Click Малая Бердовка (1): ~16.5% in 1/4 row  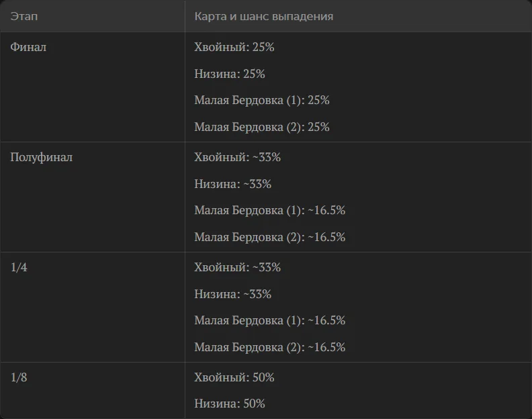coord(270,320)
